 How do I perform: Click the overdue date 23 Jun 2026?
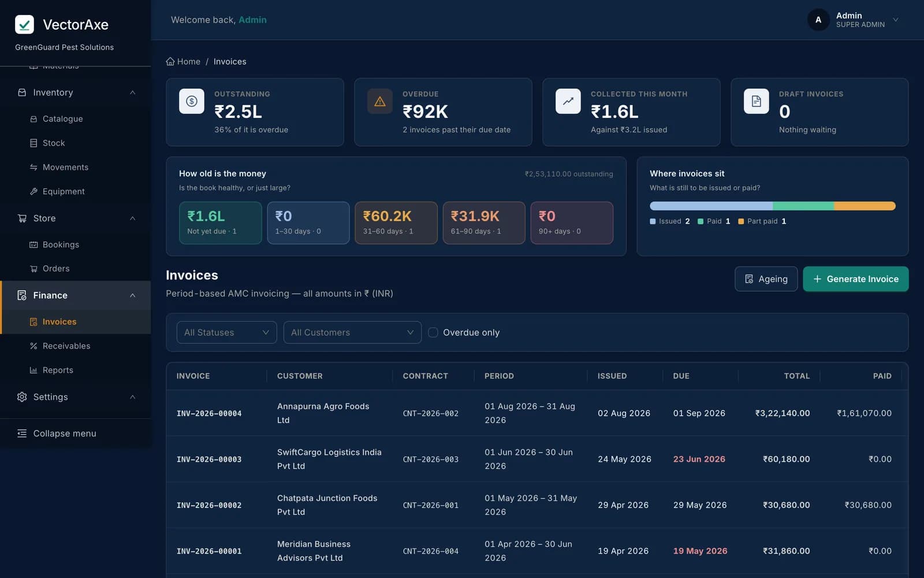(x=699, y=459)
